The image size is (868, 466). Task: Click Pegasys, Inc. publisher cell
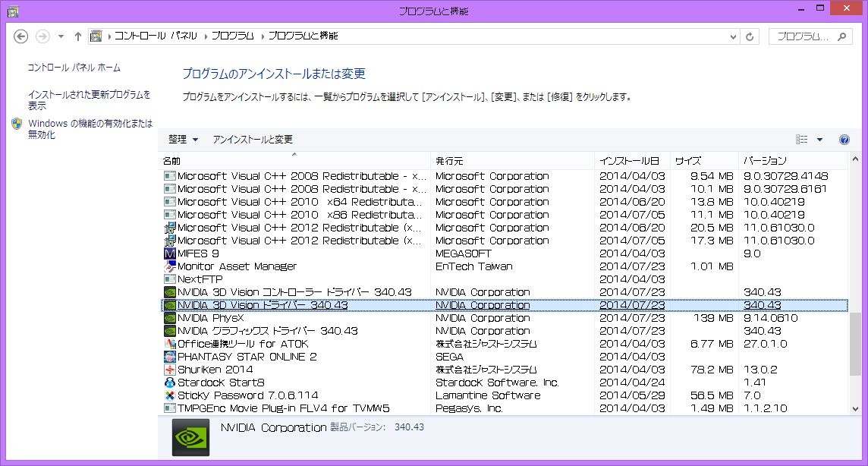[469, 408]
